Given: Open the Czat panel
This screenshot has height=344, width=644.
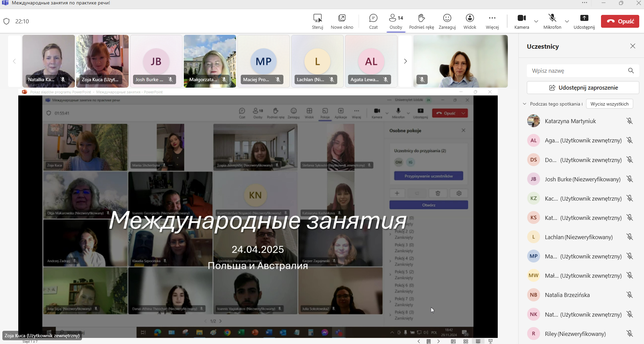Looking at the screenshot, I should (x=373, y=21).
